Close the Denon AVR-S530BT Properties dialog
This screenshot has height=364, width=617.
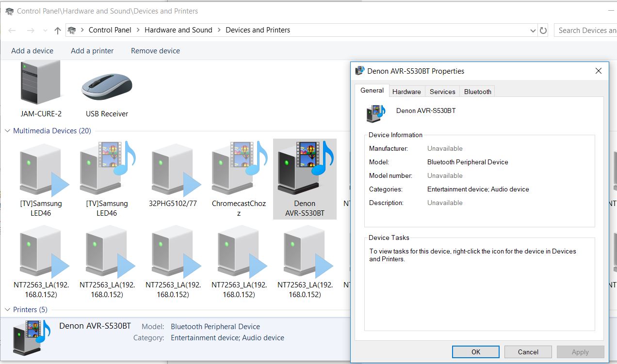tap(599, 71)
